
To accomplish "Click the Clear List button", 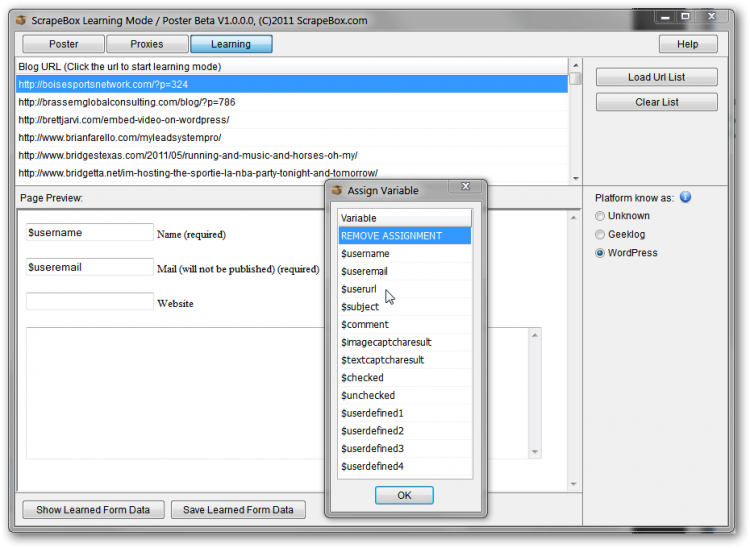I will (656, 102).
